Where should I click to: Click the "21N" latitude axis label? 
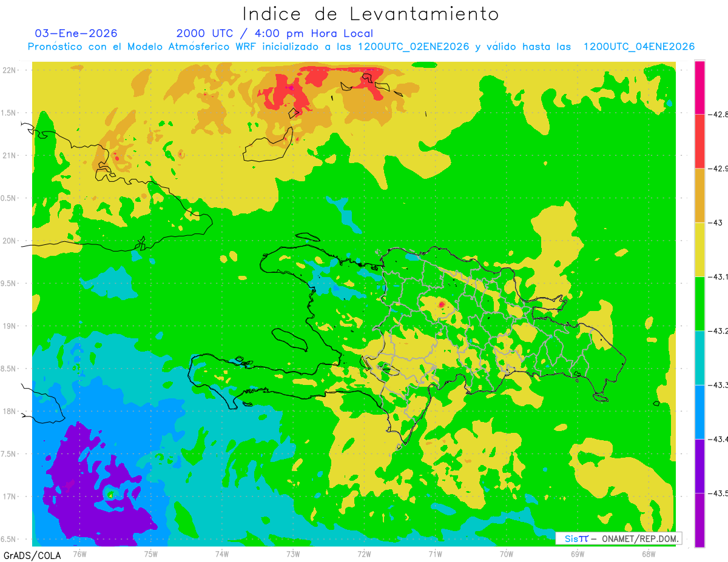click(x=9, y=155)
